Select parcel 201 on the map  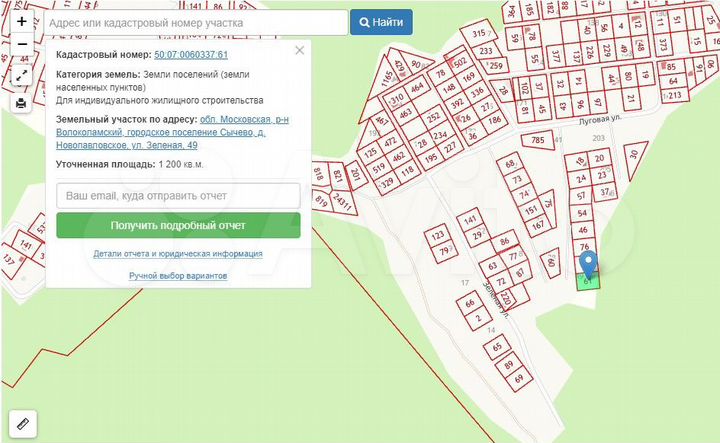click(356, 174)
